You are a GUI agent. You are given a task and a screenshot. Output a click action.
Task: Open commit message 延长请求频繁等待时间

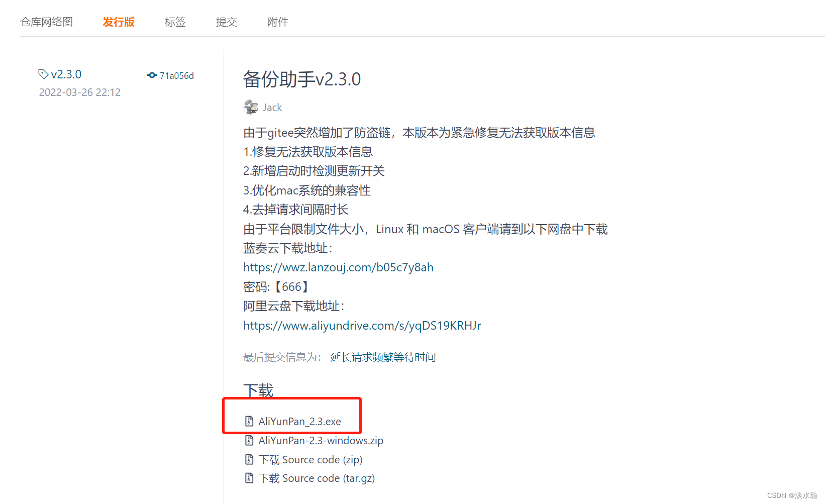click(x=383, y=357)
